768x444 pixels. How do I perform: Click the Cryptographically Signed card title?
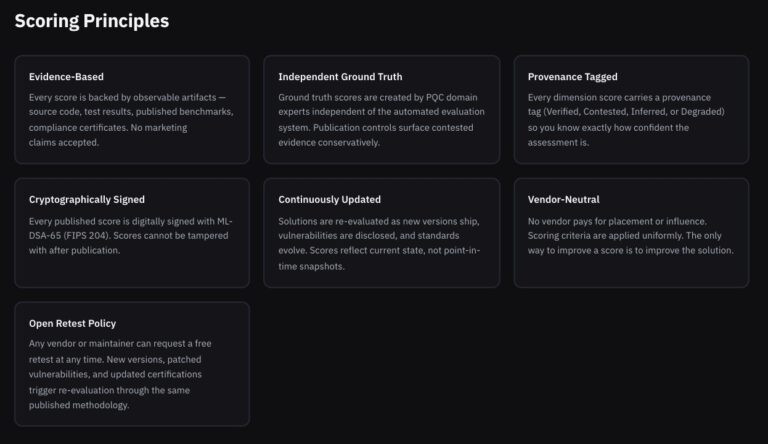point(87,199)
